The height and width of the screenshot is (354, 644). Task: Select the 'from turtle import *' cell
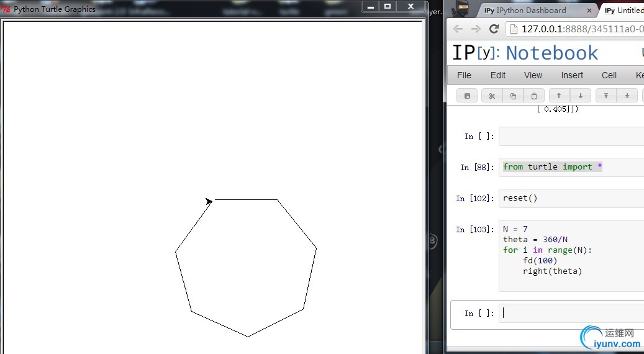(x=571, y=166)
